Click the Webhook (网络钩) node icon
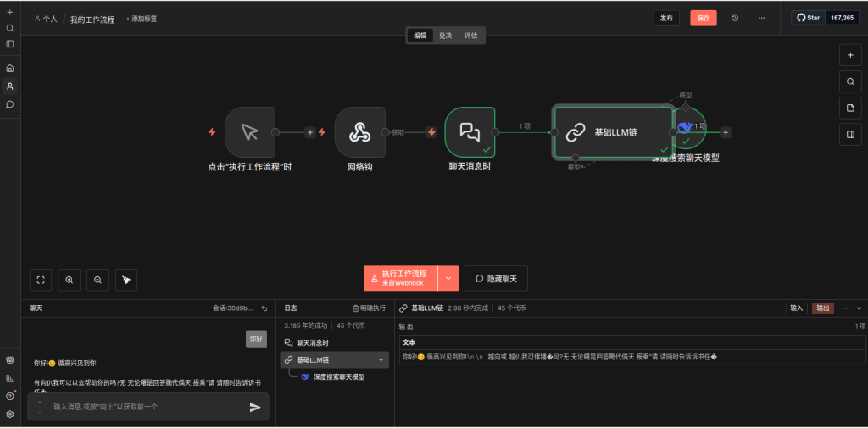 click(360, 132)
